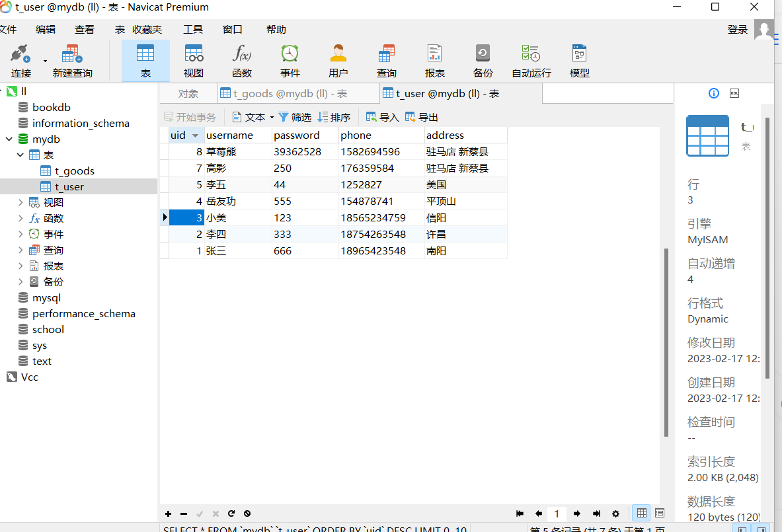Expand the Events (事件) tree node
This screenshot has width=782, height=532.
(20, 235)
